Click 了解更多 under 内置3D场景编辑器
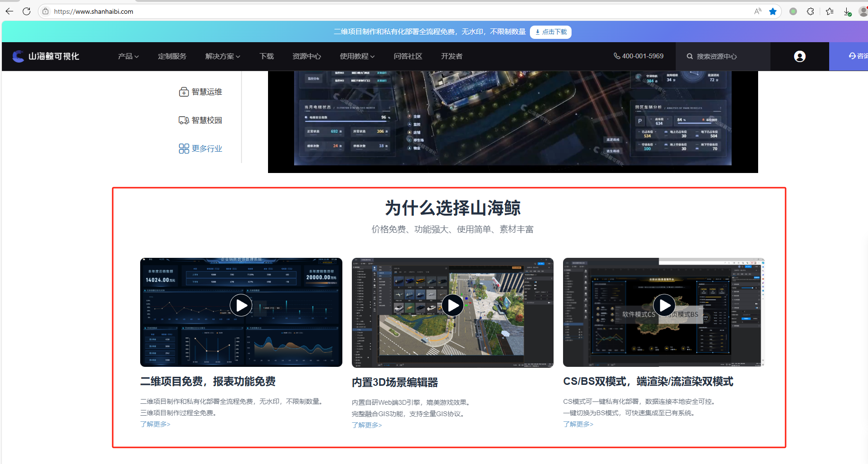The height and width of the screenshot is (464, 868). (x=367, y=425)
